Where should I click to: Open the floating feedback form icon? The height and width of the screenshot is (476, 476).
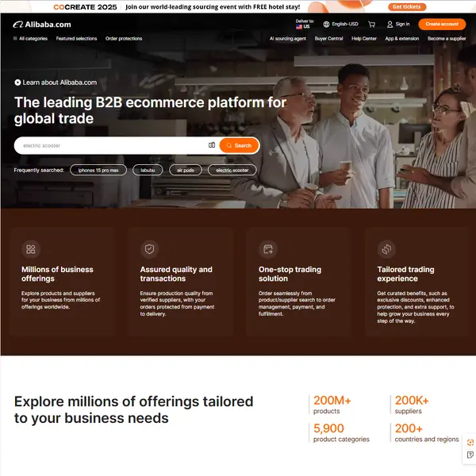coord(470,455)
